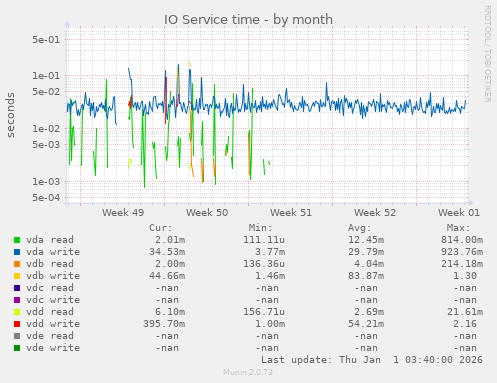Click the '5e-03' y-axis tick label
Viewport: 497px width, 383px height.
(x=46, y=144)
